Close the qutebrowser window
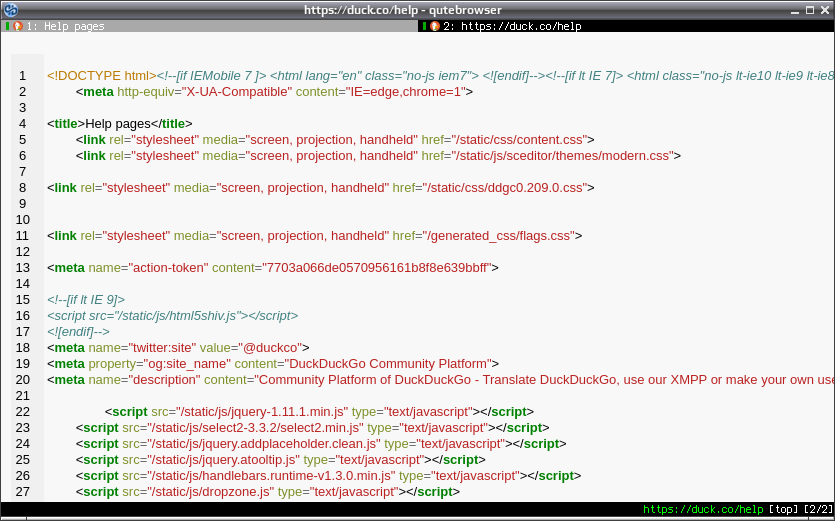Screen dimensions: 835x521 825,10
